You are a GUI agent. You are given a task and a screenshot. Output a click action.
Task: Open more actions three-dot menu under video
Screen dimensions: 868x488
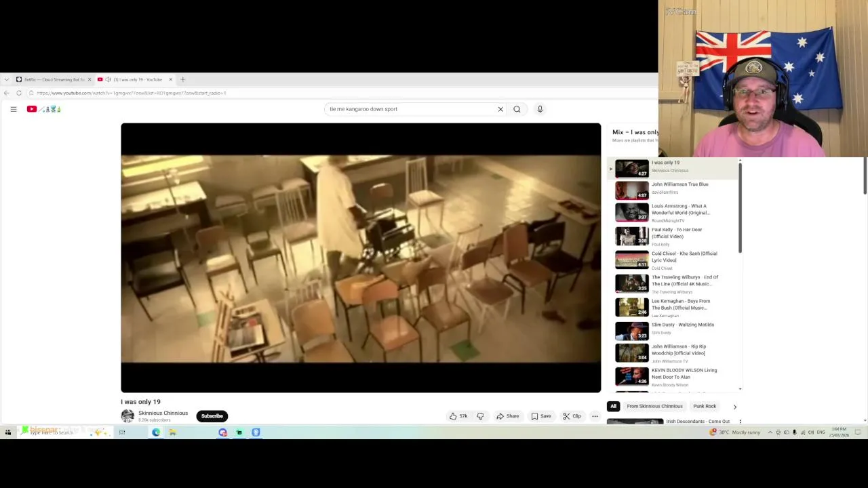coord(595,416)
